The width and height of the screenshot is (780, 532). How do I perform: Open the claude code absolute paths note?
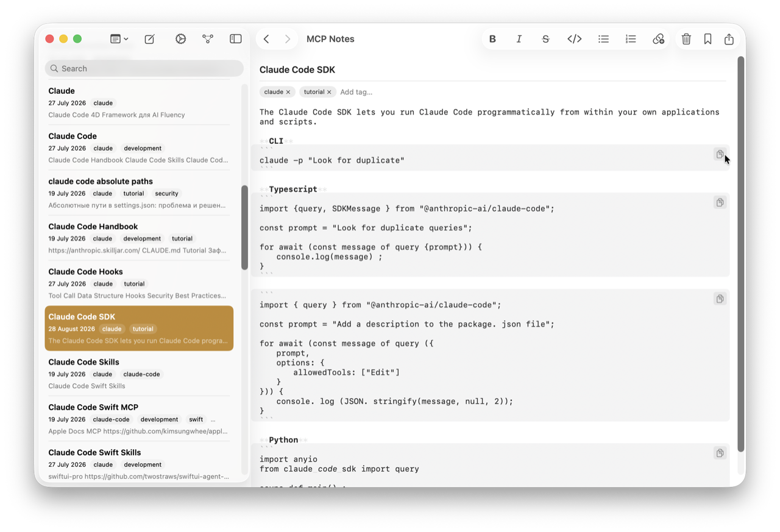click(x=139, y=193)
